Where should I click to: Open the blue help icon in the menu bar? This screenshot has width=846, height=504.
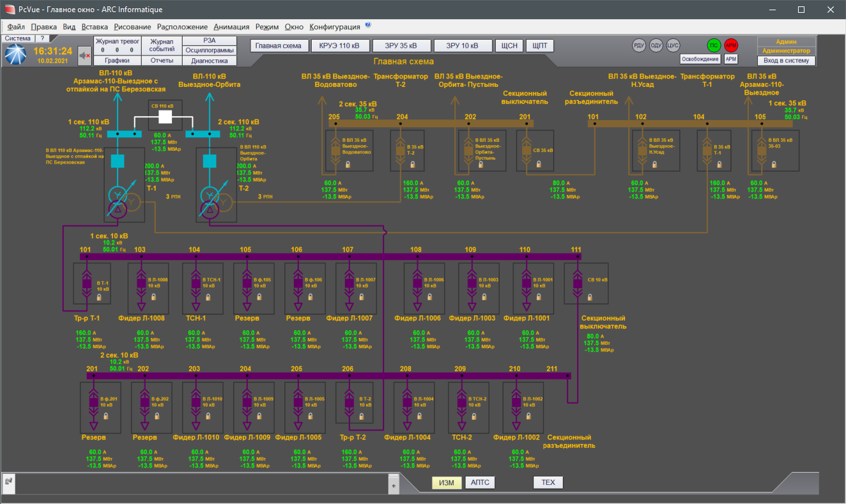367,26
